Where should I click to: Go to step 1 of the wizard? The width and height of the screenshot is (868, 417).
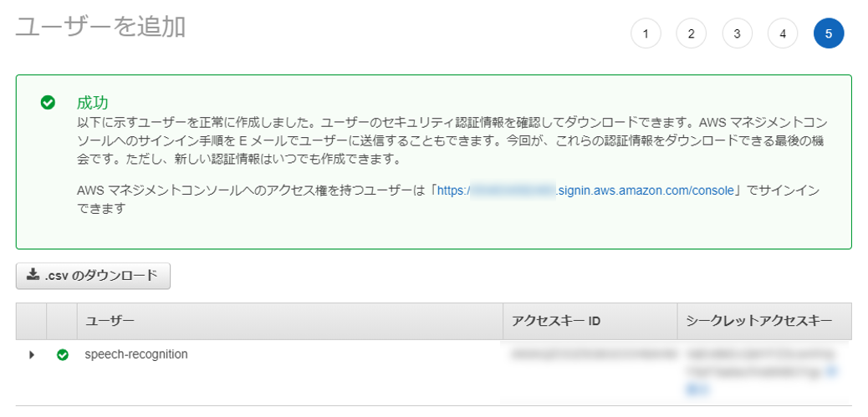tap(646, 33)
